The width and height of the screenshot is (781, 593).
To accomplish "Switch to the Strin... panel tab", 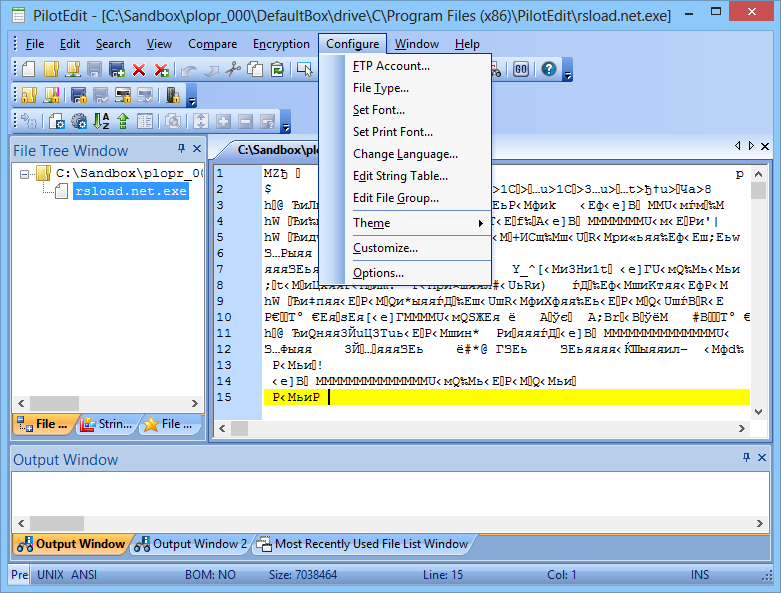I will [107, 424].
